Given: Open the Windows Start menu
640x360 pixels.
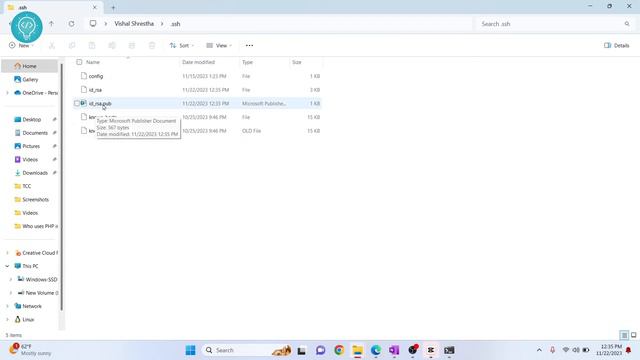Looking at the screenshot, I should (x=190, y=350).
